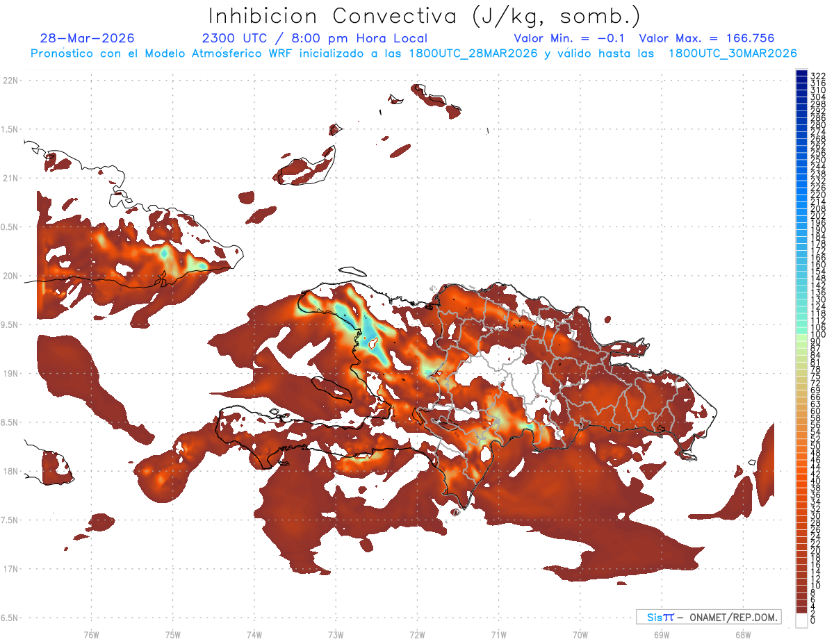
Task: Click the 70W longitude axis label
Action: (580, 634)
